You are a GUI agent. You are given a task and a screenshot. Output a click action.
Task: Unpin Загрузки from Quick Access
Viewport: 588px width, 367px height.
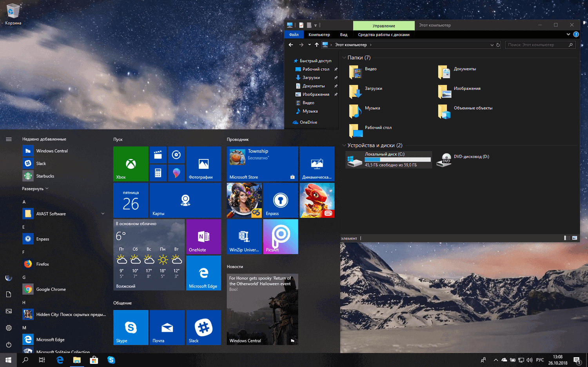pyautogui.click(x=335, y=78)
